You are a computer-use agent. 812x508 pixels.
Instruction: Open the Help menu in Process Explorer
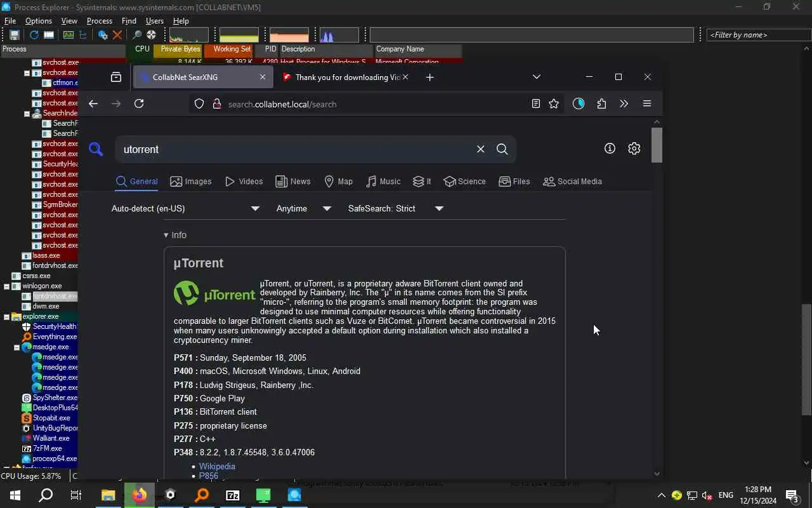[181, 21]
